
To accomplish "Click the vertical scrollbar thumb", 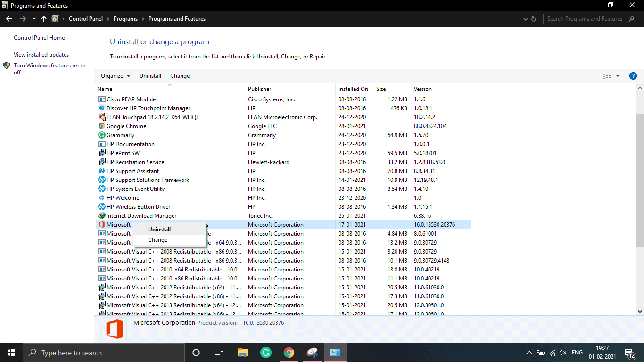I will coord(640,179).
